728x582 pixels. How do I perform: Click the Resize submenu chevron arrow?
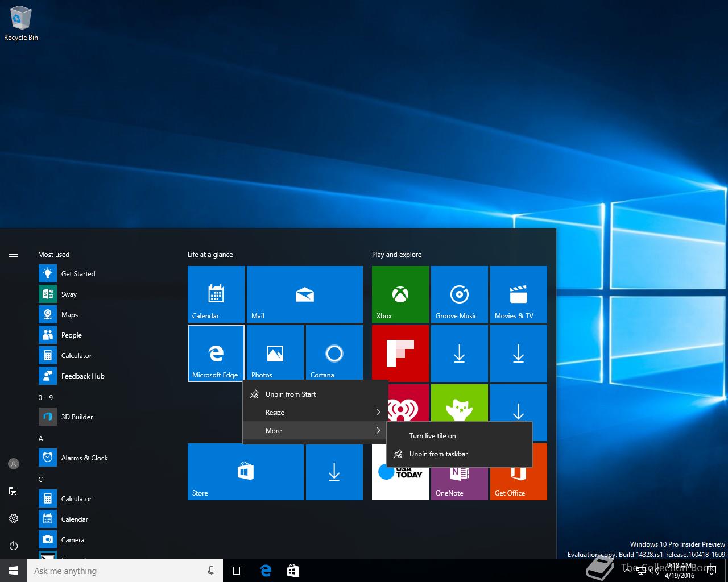pos(378,412)
